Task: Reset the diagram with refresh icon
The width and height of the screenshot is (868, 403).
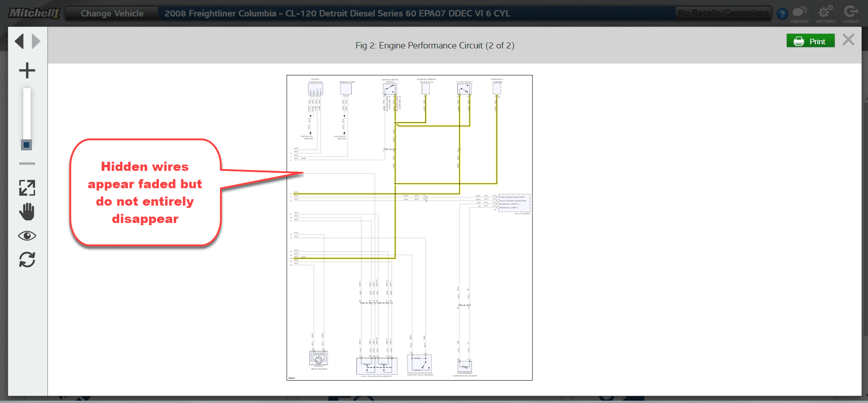Action: point(27,260)
